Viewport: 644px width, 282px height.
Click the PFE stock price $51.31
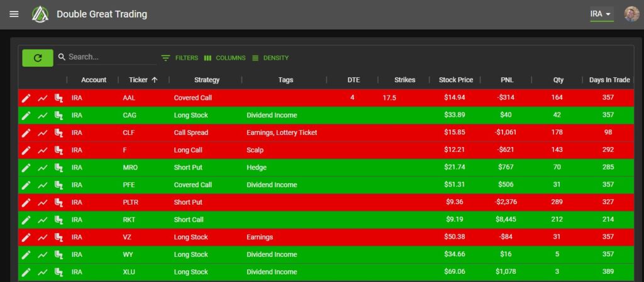pyautogui.click(x=455, y=185)
